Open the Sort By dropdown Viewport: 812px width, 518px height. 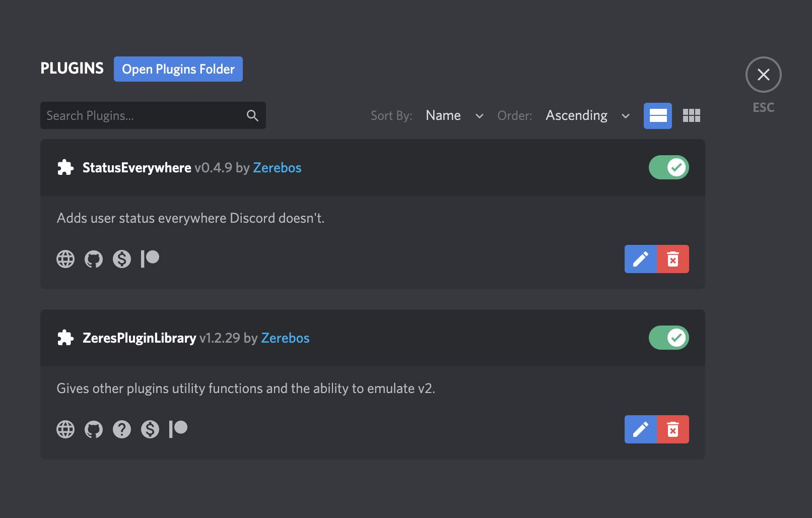(443, 115)
